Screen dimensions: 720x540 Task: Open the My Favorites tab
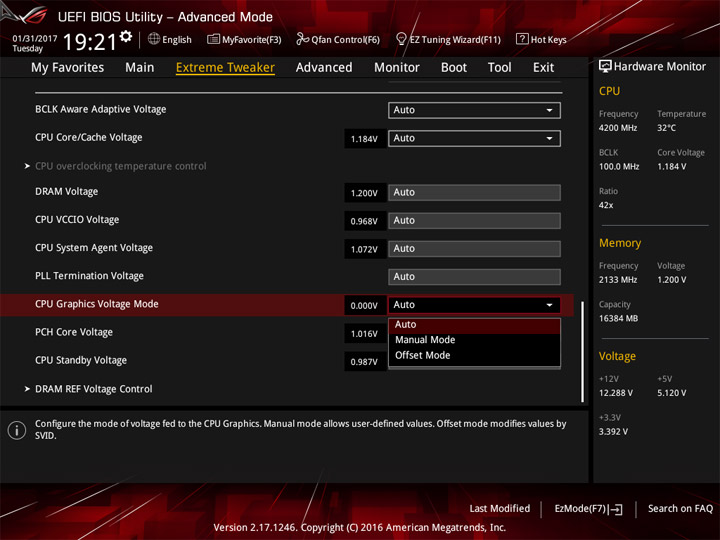pos(68,68)
